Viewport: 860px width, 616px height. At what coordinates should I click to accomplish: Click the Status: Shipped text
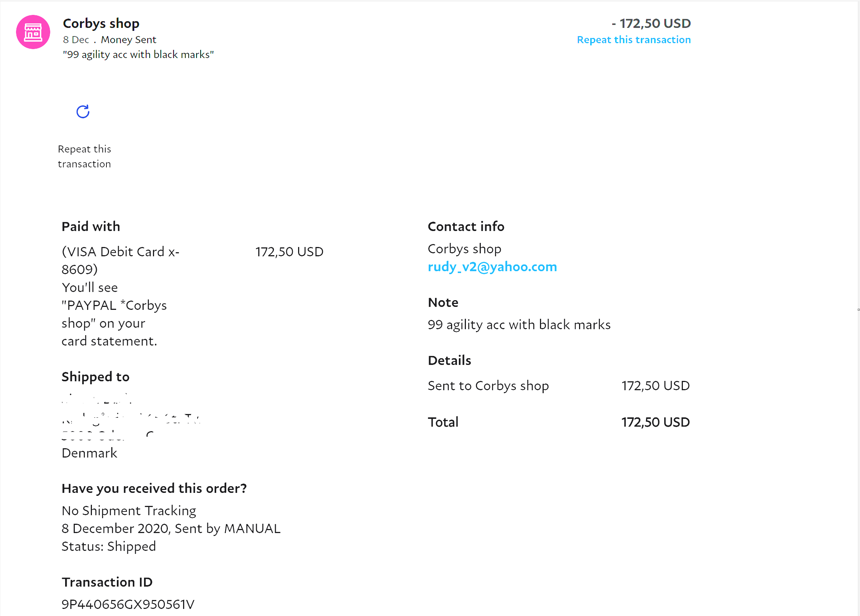point(108,546)
